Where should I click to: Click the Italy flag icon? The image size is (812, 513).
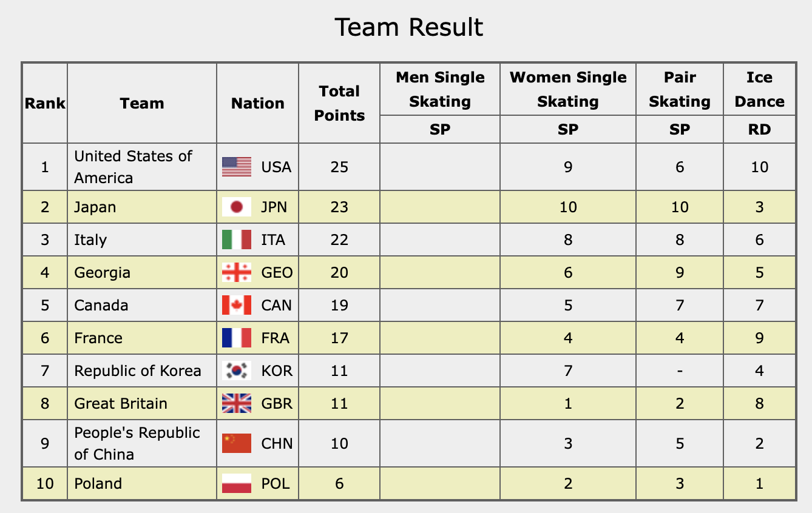pyautogui.click(x=237, y=240)
